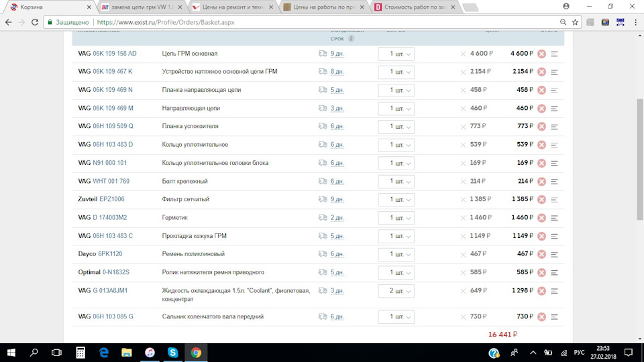
Task: Remove Герметик item from basket
Action: pyautogui.click(x=542, y=218)
